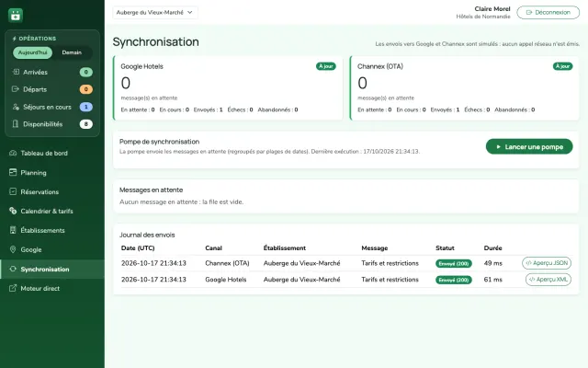Image resolution: width=588 pixels, height=368 pixels.
Task: Open Tableau de bord page
Action: [52, 153]
